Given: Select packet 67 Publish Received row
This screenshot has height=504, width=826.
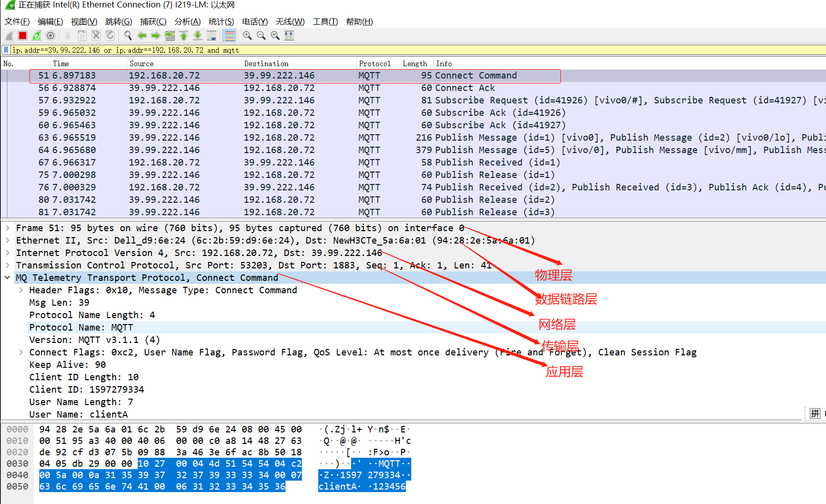Looking at the screenshot, I should (413, 163).
